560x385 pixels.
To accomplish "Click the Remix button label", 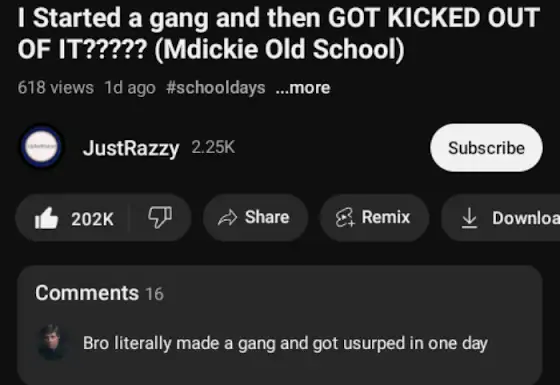I will [386, 217].
